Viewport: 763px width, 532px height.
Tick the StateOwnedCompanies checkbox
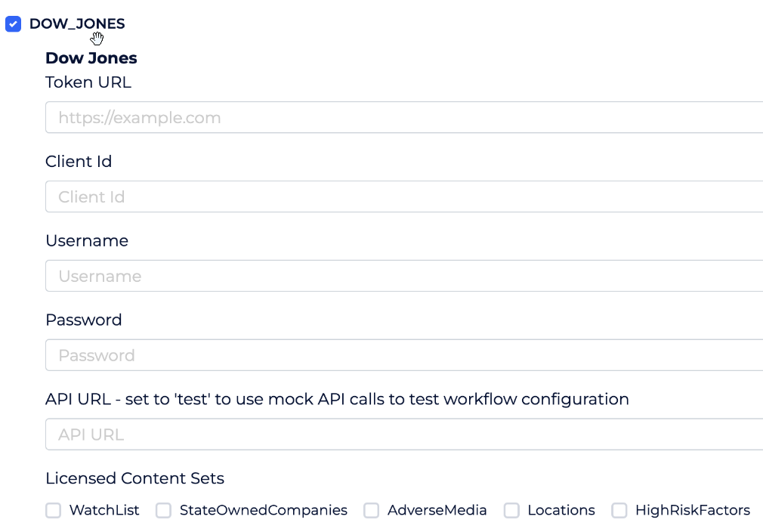(x=164, y=511)
